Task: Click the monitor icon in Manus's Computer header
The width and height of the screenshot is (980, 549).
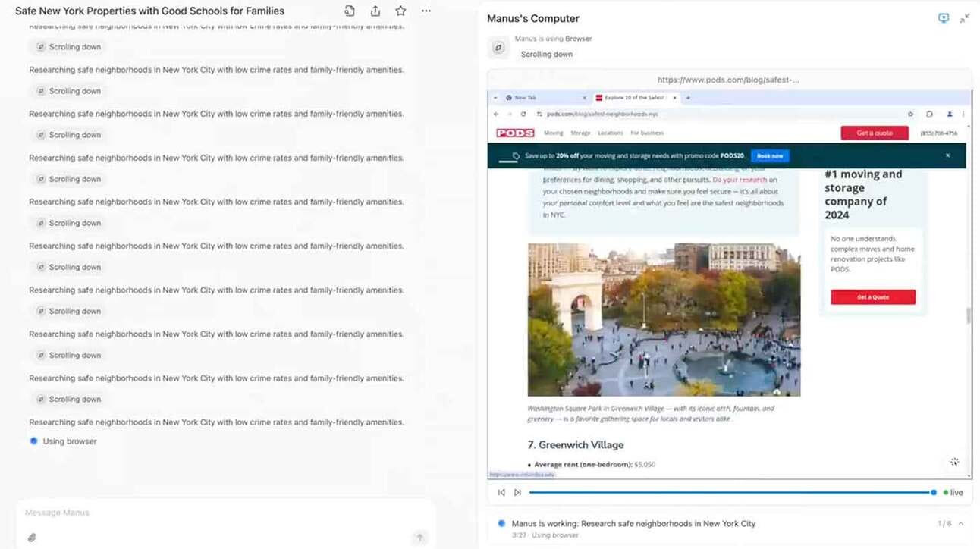Action: pos(944,18)
